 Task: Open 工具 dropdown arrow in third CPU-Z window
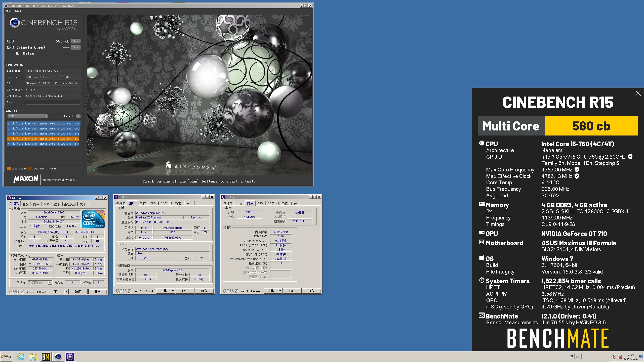[280, 291]
